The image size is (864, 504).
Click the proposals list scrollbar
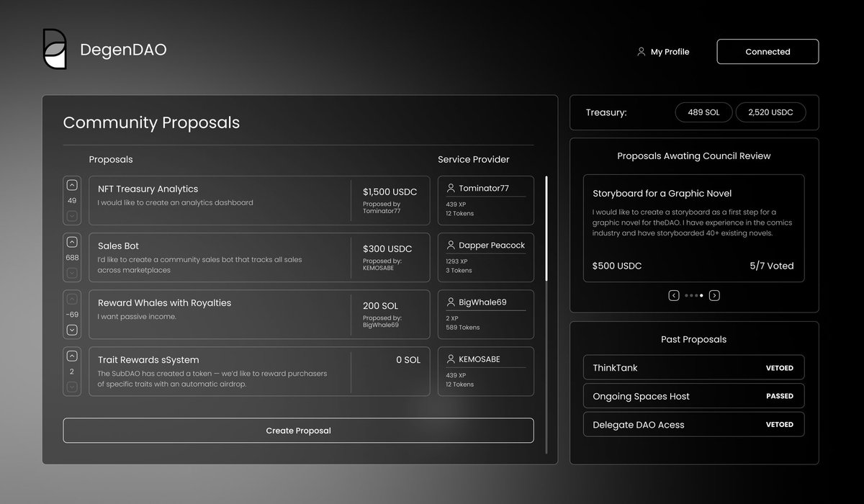point(546,228)
